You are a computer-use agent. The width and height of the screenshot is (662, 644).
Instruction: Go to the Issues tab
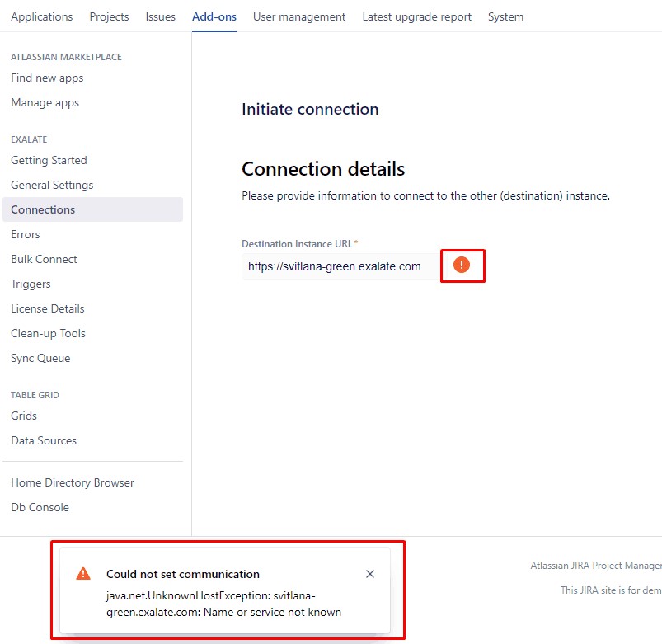point(161,16)
